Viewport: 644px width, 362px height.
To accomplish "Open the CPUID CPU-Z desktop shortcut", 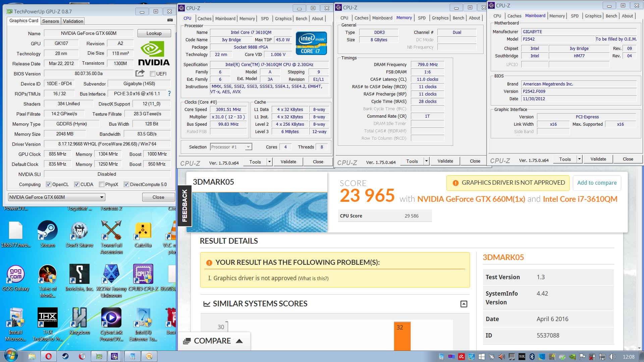I will click(143, 278).
